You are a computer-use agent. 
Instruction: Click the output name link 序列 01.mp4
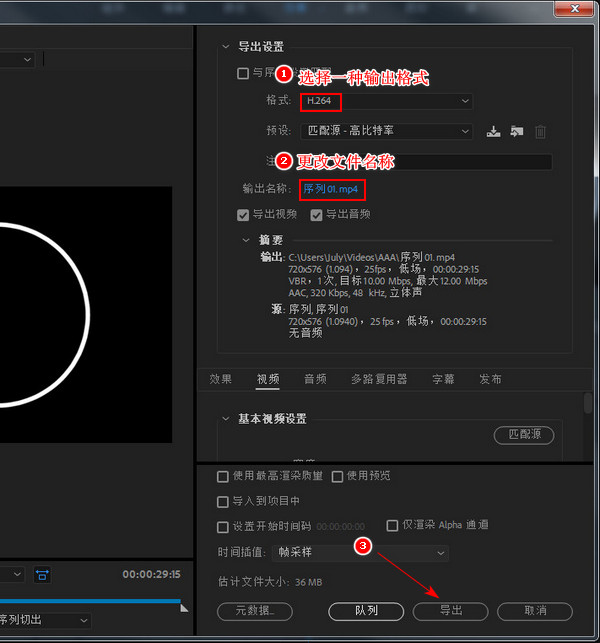point(331,189)
